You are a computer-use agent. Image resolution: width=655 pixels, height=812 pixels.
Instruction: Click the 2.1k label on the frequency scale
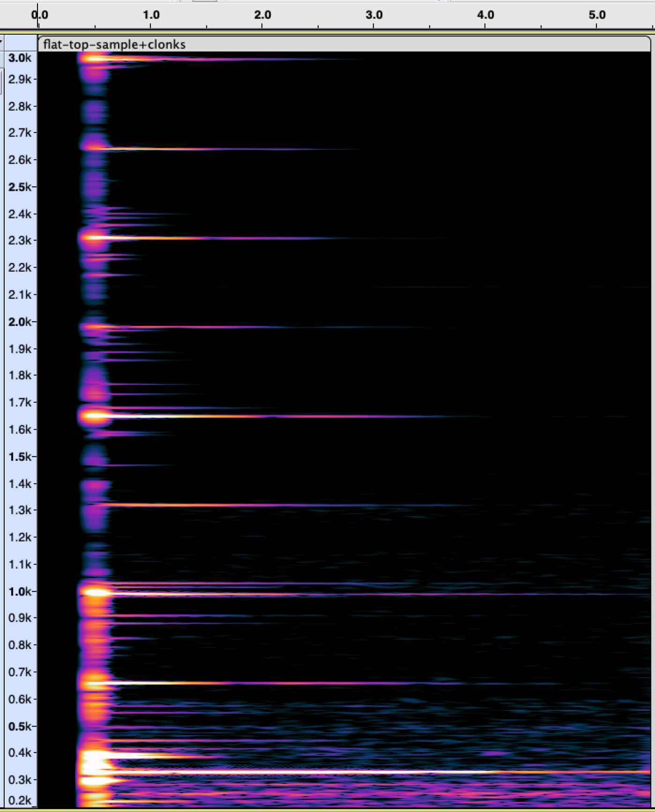(x=20, y=295)
